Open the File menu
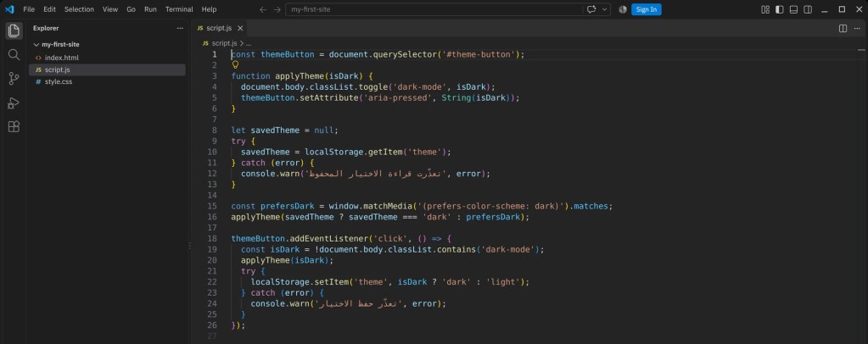 (29, 9)
